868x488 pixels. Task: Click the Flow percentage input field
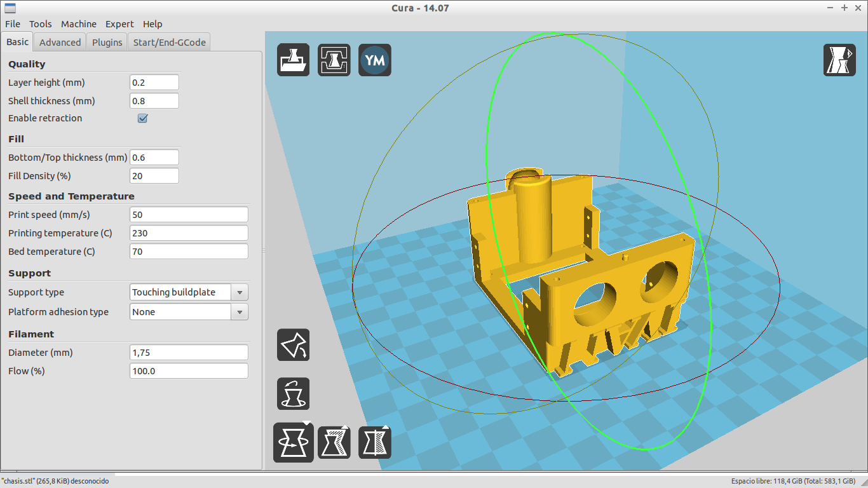[189, 371]
